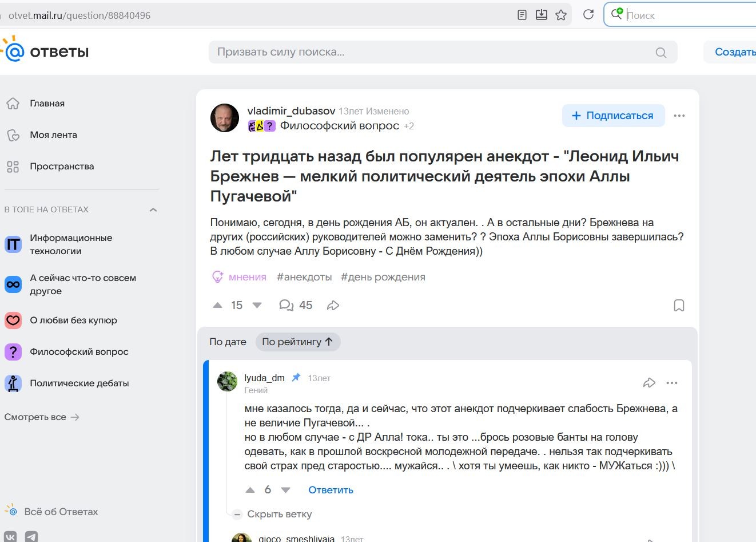Open Философский вопрос category under author
The image size is (756, 542).
coord(339,126)
